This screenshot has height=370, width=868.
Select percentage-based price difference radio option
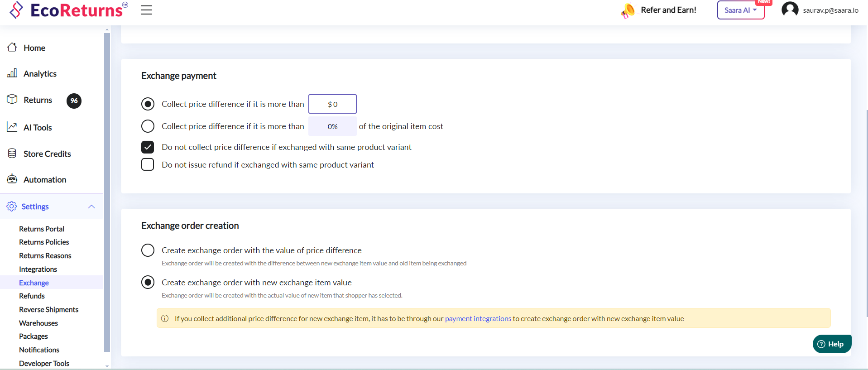point(148,126)
